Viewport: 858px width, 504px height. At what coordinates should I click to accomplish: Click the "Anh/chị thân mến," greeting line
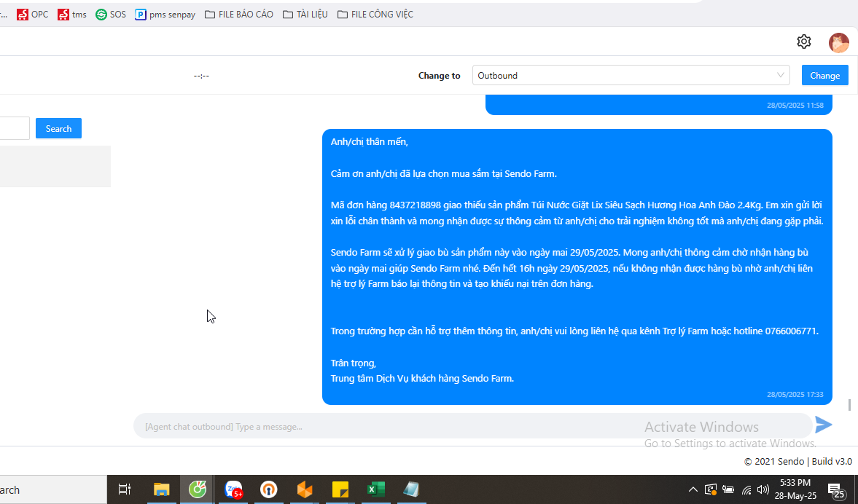point(370,142)
